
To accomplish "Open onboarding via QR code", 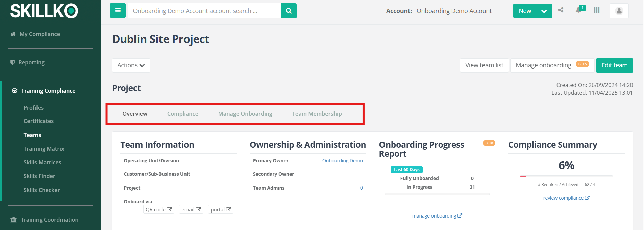I will point(158,209).
